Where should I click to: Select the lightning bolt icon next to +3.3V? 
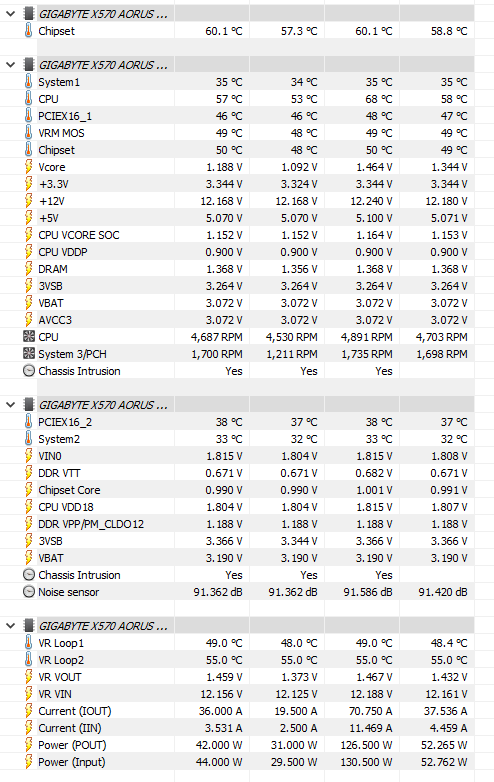tap(29, 184)
